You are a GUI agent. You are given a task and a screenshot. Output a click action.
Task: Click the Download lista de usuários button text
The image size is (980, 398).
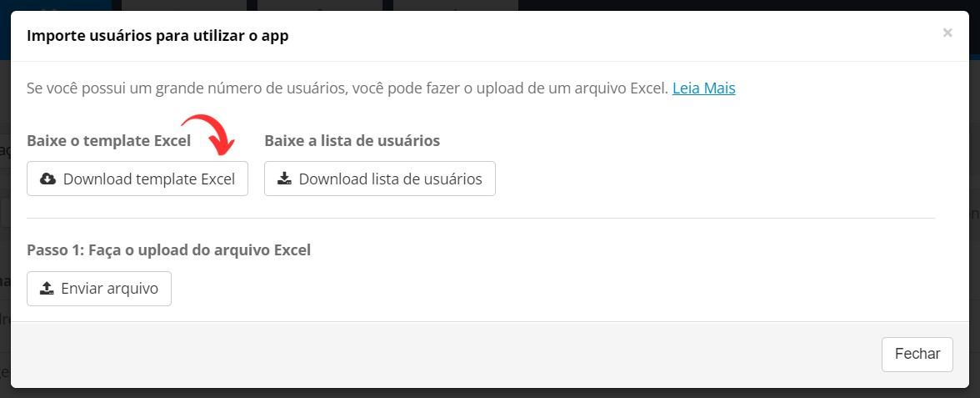click(390, 179)
